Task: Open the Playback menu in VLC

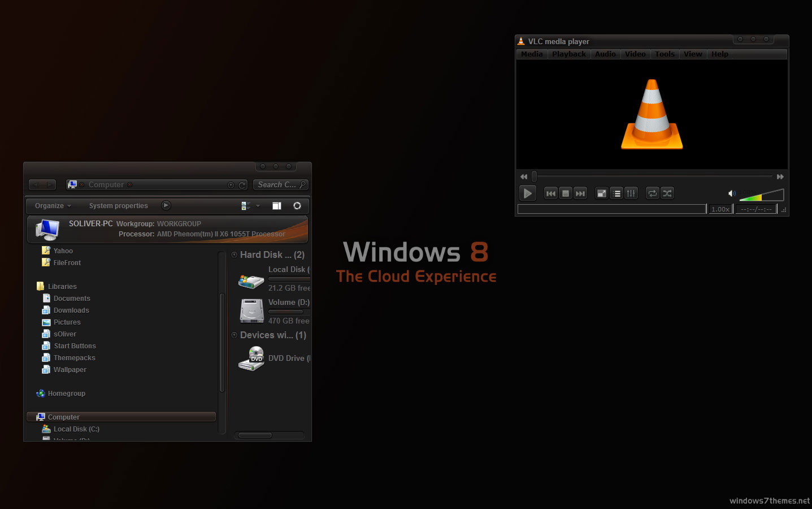Action: point(569,54)
